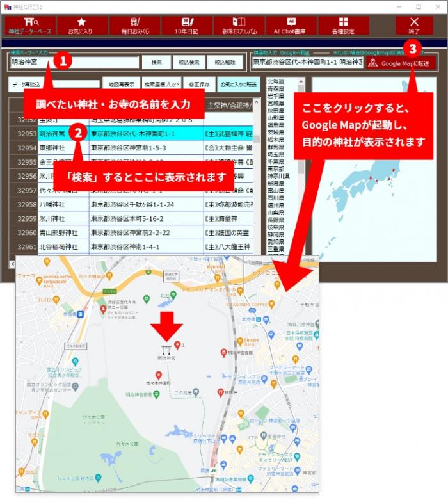Image resolution: width=448 pixels, height=500 pixels.
Task: Click the 修正保存 save edits button
Action: 199,84
